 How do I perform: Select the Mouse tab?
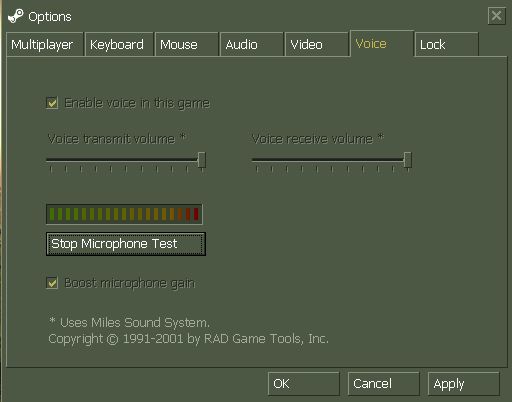point(186,44)
